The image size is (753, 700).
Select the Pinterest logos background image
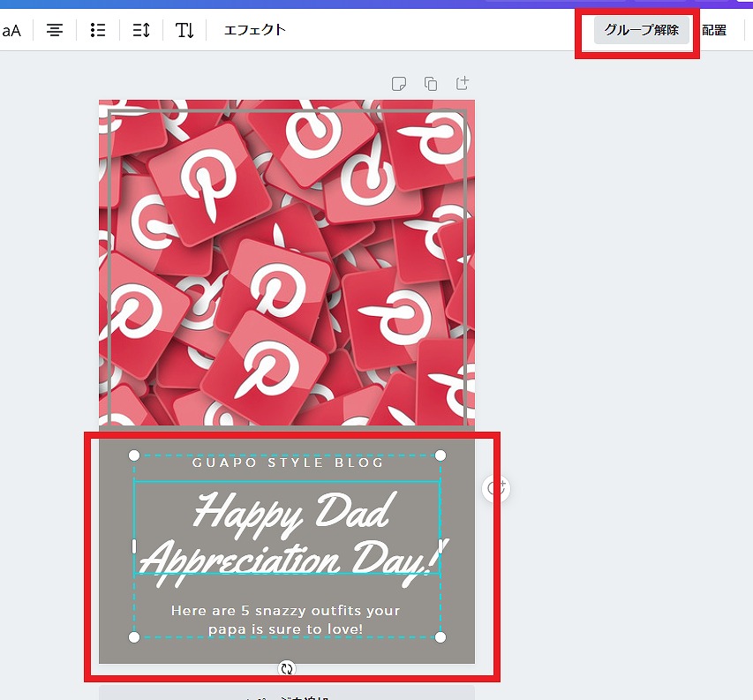(287, 263)
